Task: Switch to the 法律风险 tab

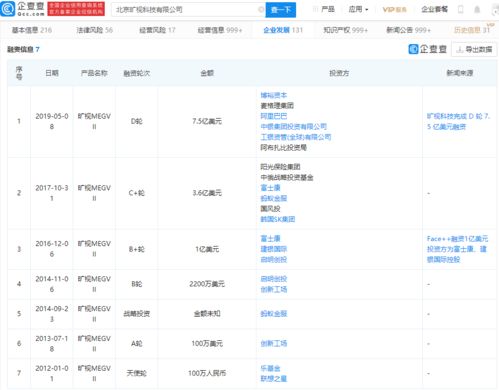Action: (95, 30)
